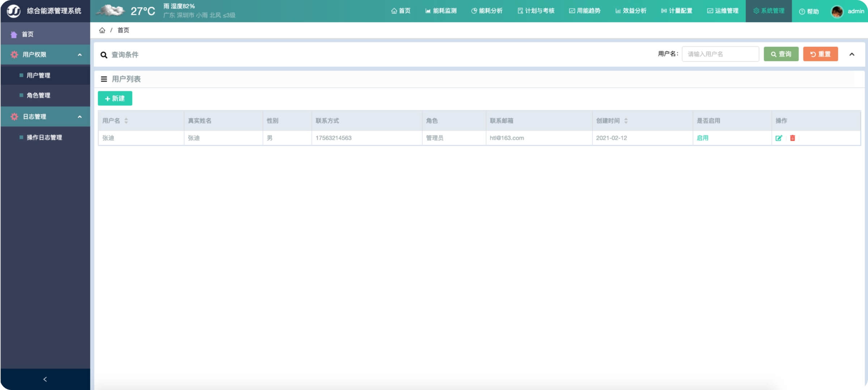
Task: Click the weather cloud icon
Action: [x=110, y=11]
